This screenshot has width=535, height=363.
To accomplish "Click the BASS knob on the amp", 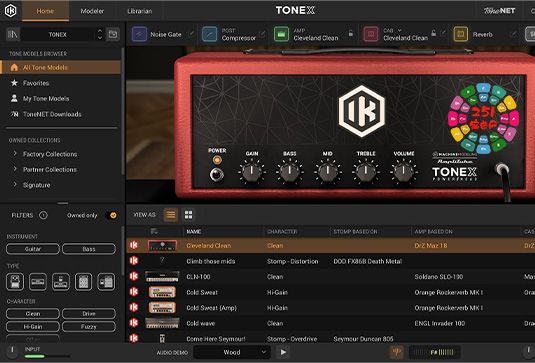I will [x=290, y=171].
